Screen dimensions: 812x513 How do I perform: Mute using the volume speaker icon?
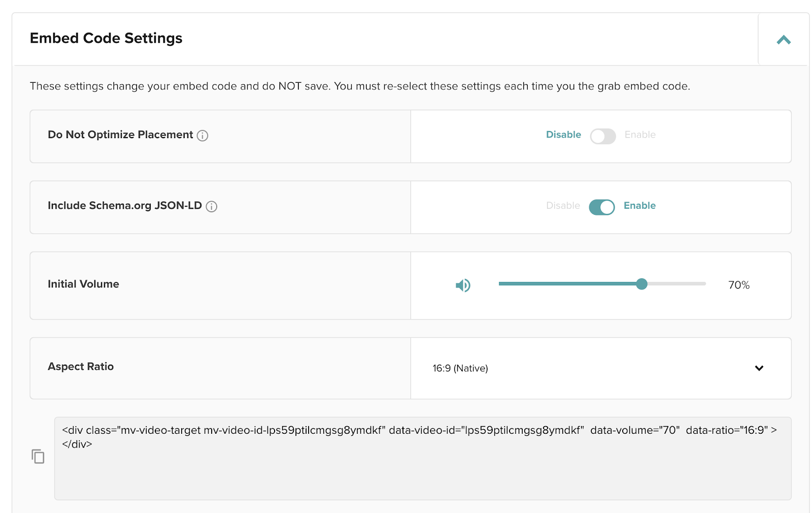[463, 285]
